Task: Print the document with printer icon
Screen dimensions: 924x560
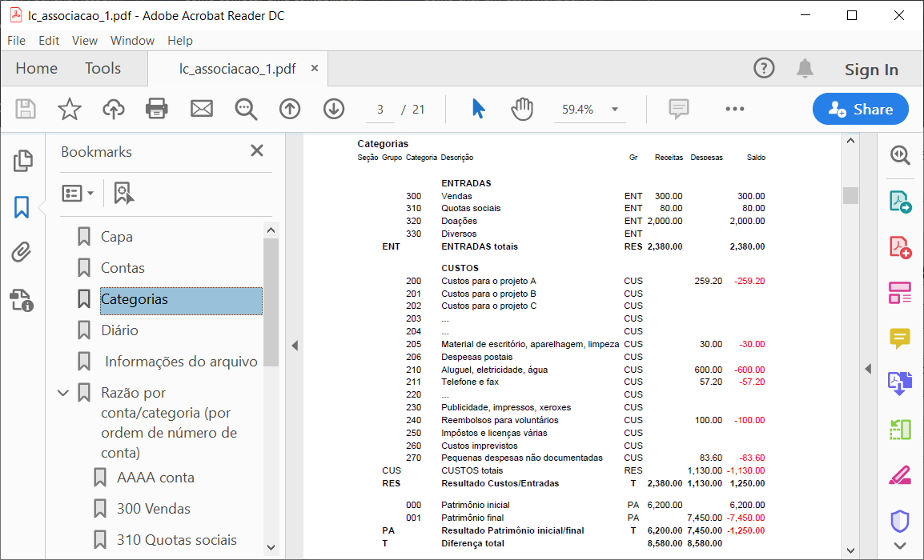Action: tap(157, 109)
